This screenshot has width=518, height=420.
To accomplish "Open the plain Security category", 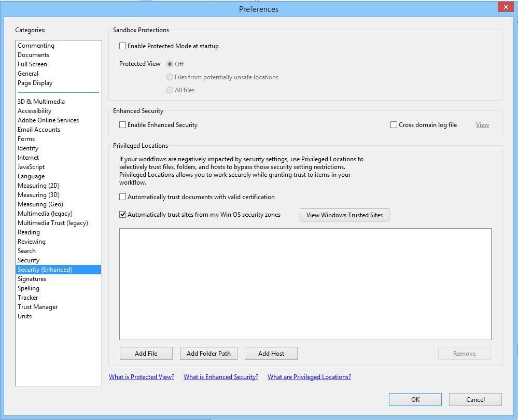I will (59, 260).
